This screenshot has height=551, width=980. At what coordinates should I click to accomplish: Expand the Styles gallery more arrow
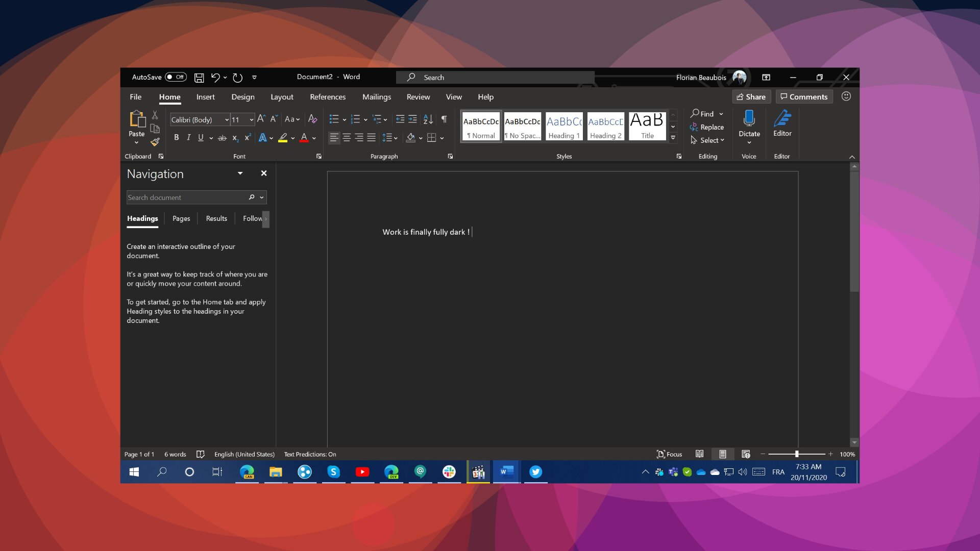pyautogui.click(x=673, y=138)
